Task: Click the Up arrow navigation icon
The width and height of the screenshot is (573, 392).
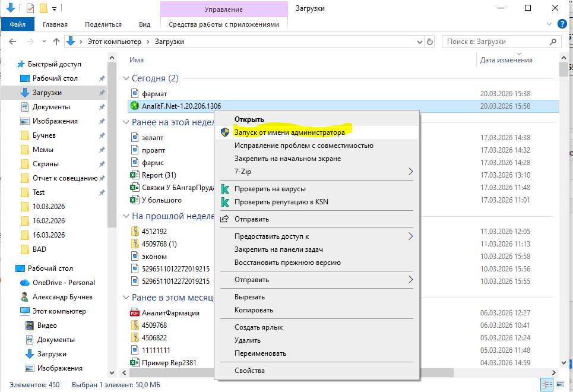Action: pos(56,42)
